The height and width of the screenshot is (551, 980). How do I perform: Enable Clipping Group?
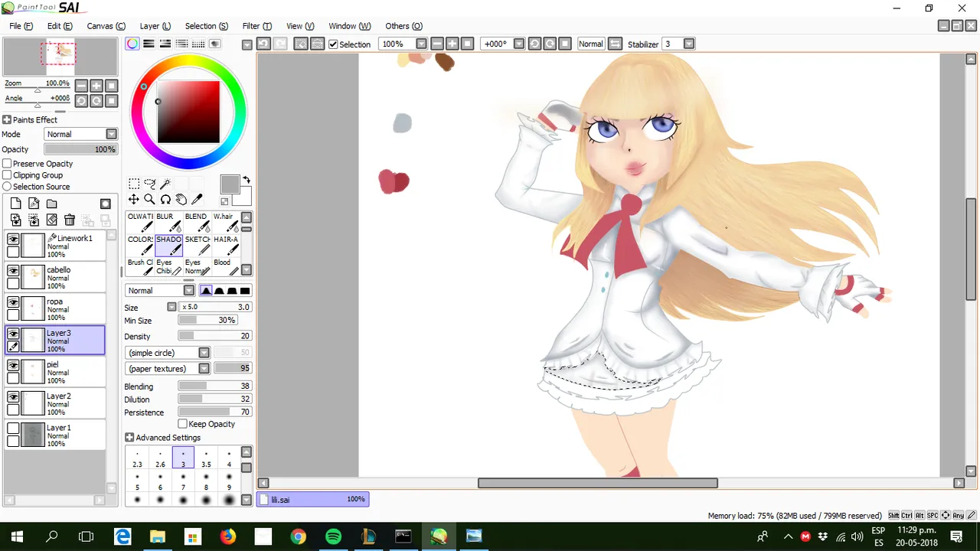point(7,175)
